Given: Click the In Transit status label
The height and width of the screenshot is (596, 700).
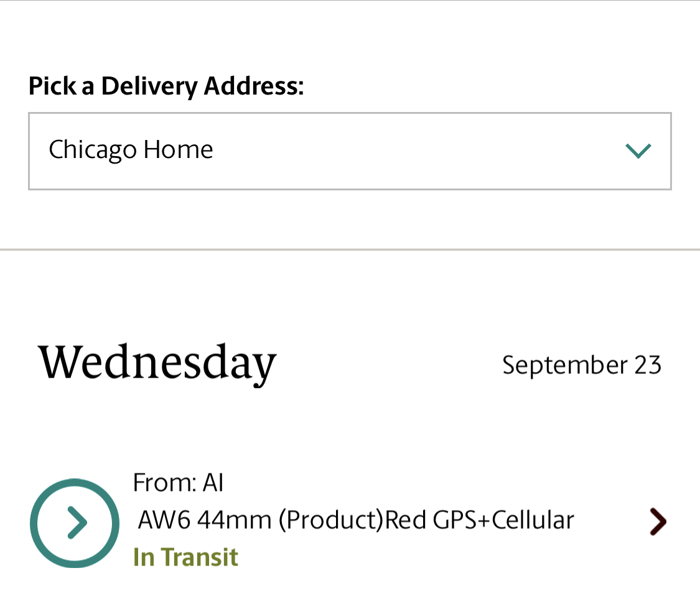Looking at the screenshot, I should click(x=185, y=557).
